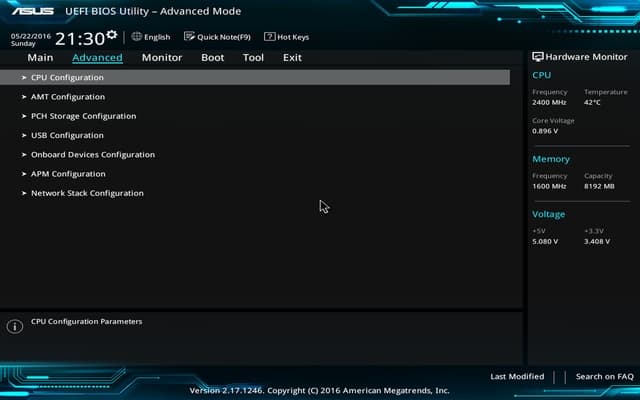Screen dimensions: 640x400
Task: Open the Onboard Devices Configuration entry
Action: click(93, 155)
